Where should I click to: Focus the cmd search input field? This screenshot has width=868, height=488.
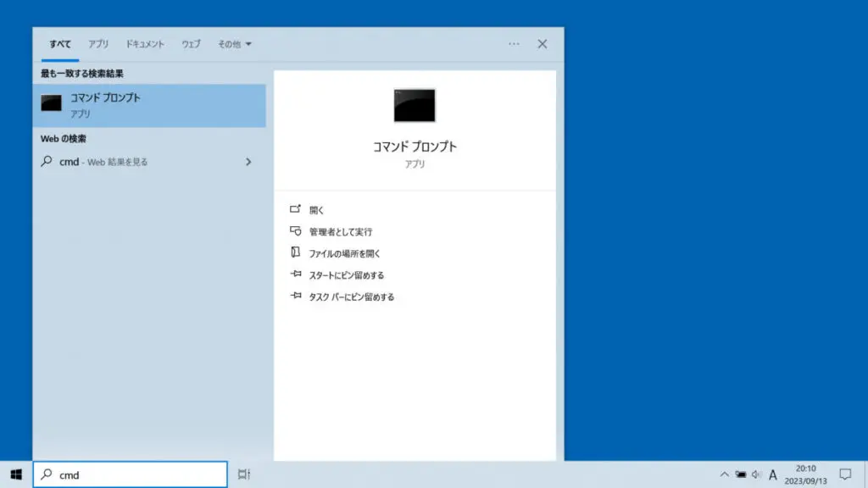point(130,474)
